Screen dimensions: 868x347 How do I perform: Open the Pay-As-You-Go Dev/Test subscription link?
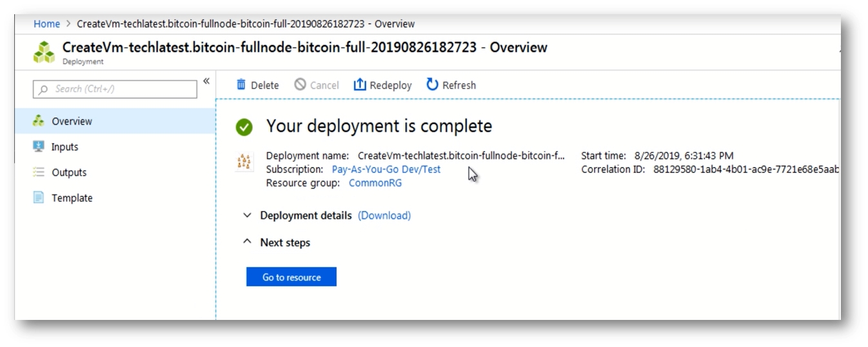(386, 169)
